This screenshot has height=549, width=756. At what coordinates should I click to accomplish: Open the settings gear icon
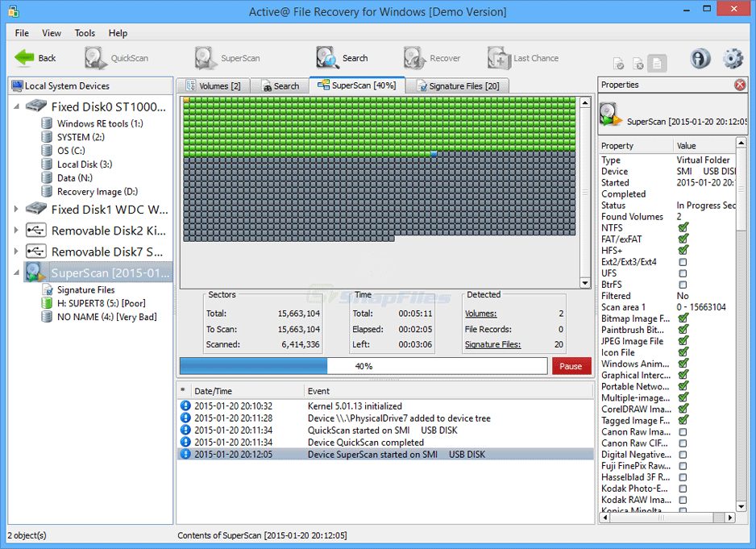coord(732,57)
